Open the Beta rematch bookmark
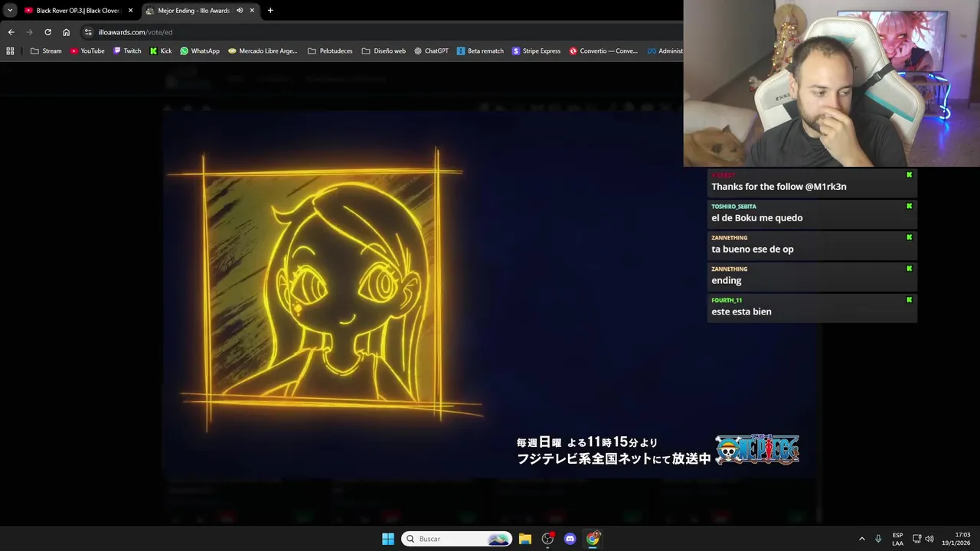 pyautogui.click(x=480, y=51)
